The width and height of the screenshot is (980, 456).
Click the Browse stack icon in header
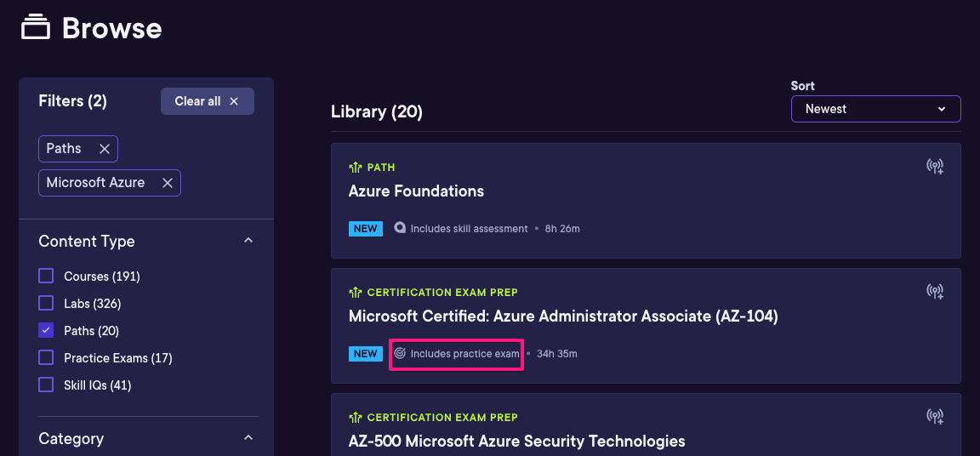tap(36, 27)
